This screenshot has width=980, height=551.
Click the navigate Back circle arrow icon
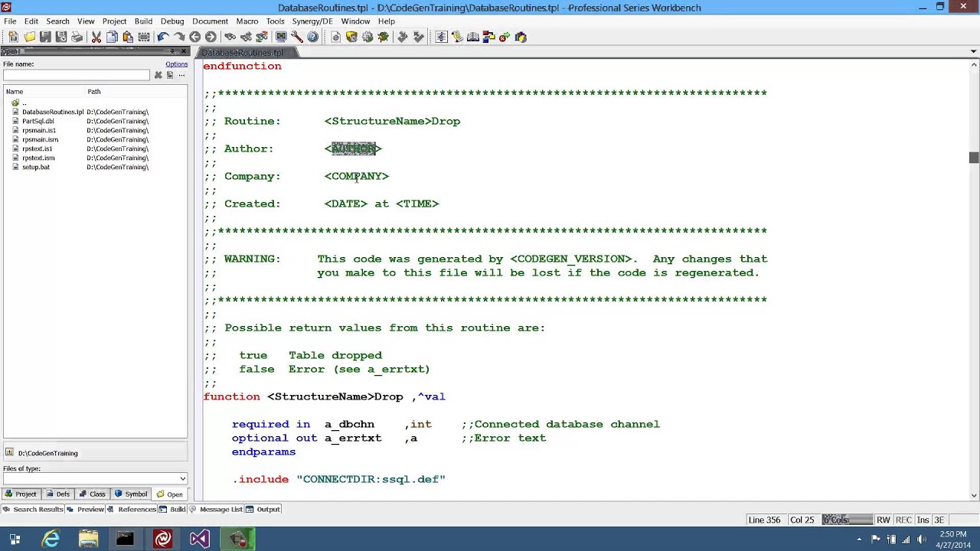(x=194, y=37)
